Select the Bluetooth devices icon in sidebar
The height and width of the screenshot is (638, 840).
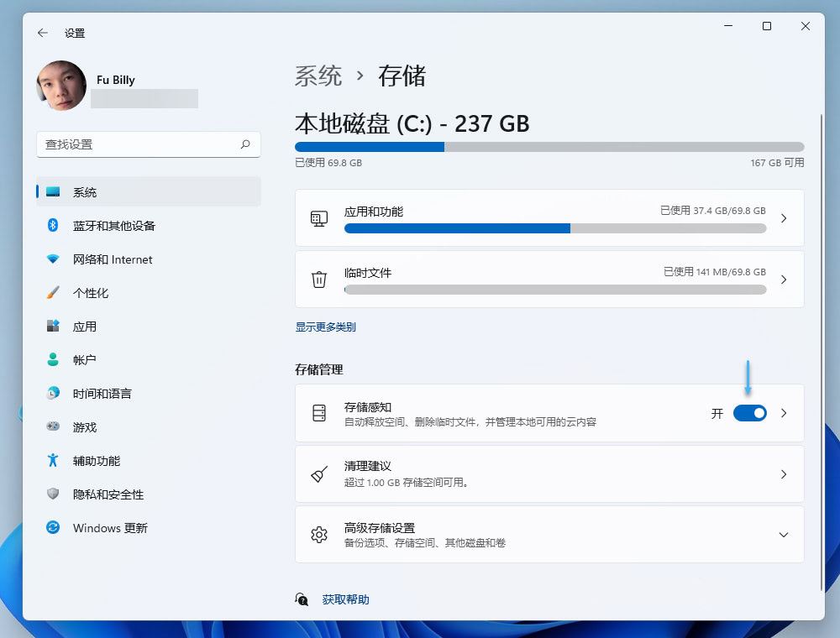[53, 226]
